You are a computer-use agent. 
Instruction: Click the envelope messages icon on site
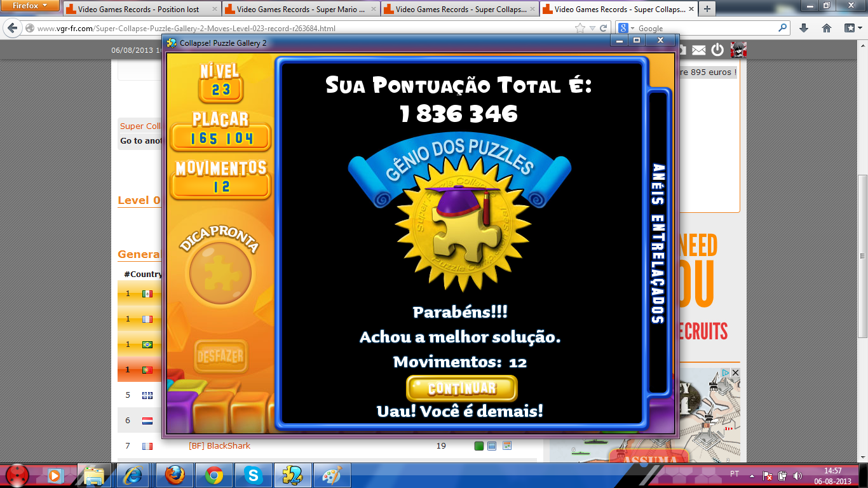pos(698,50)
